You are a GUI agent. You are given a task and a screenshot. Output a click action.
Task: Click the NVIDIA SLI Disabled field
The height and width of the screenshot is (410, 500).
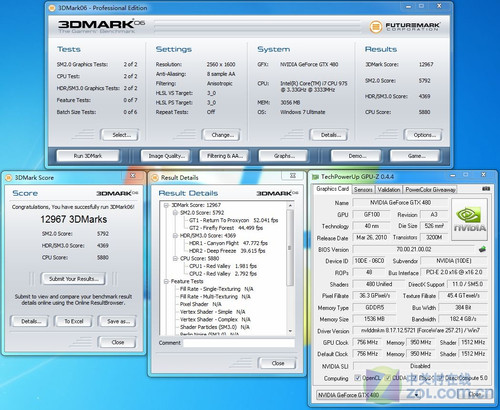[x=420, y=366]
